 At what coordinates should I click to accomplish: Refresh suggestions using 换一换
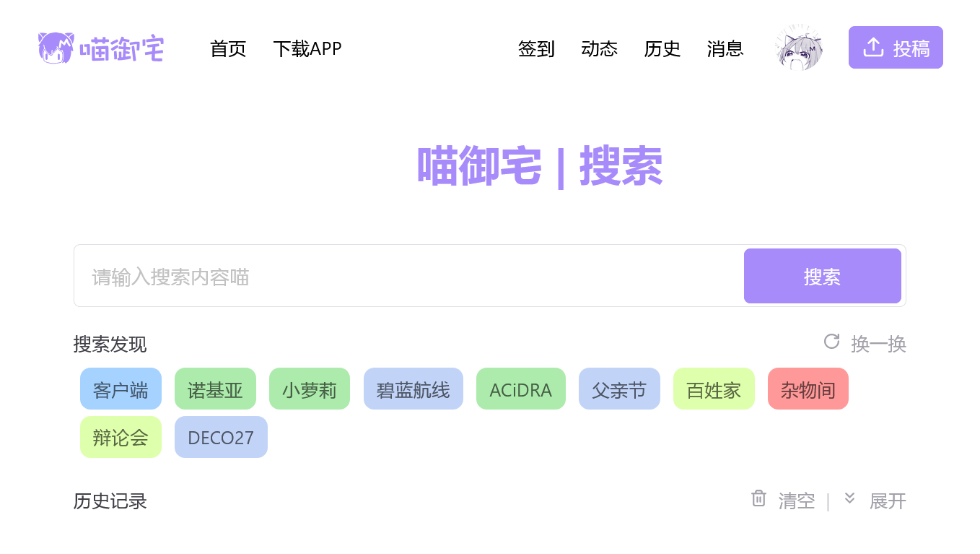[x=879, y=344]
